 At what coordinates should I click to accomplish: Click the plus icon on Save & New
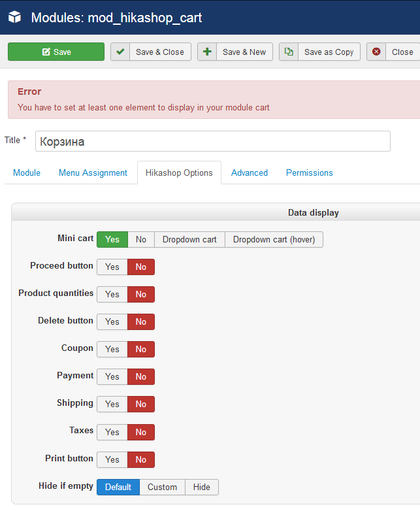click(x=208, y=52)
